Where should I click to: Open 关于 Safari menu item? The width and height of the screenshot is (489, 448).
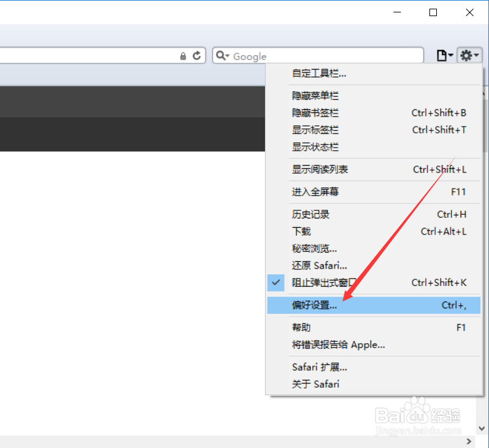point(374,385)
